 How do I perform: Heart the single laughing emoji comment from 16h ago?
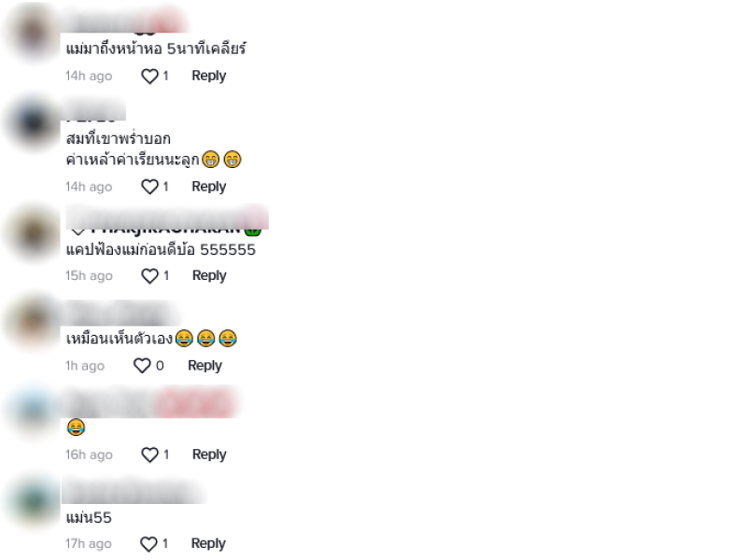point(149,455)
